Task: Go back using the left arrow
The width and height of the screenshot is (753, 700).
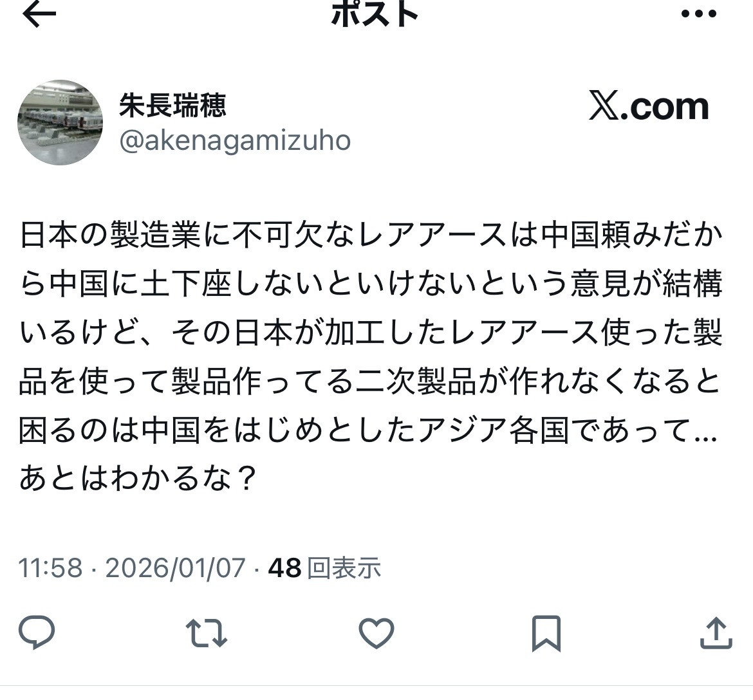Action: (x=39, y=14)
